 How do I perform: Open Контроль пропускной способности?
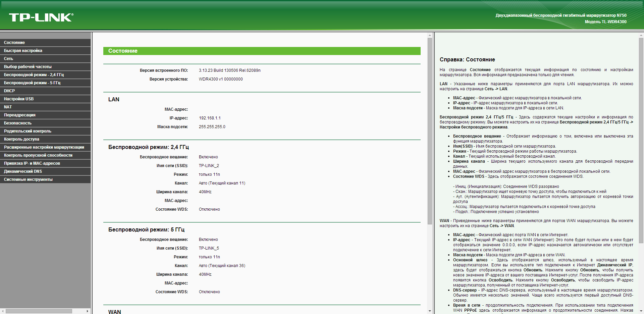click(x=45, y=155)
